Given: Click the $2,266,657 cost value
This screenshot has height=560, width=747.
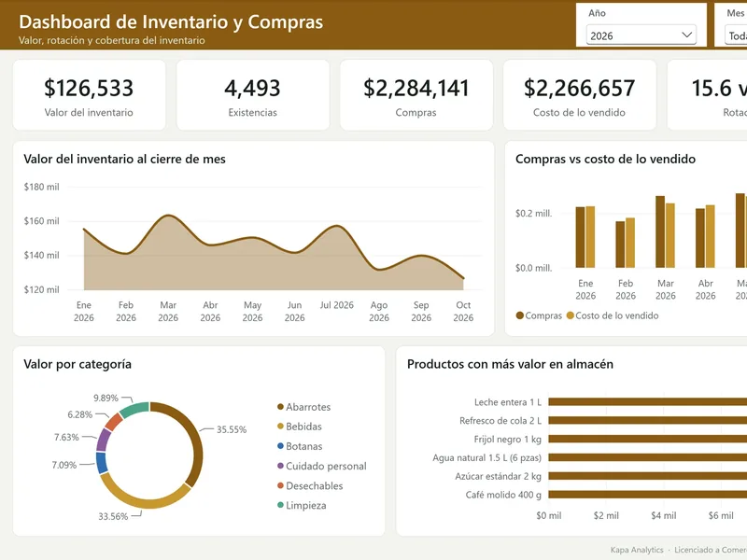Looking at the screenshot, I should pos(579,88).
